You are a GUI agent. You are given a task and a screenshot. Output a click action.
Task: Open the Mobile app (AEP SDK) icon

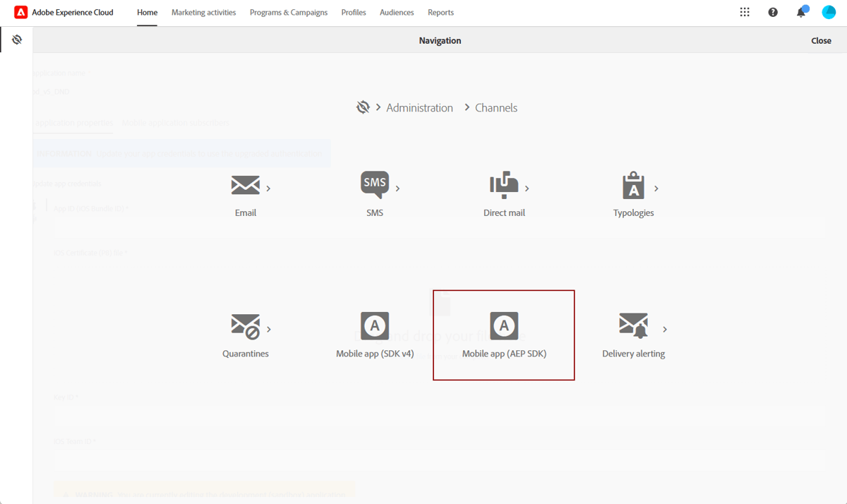(x=504, y=325)
